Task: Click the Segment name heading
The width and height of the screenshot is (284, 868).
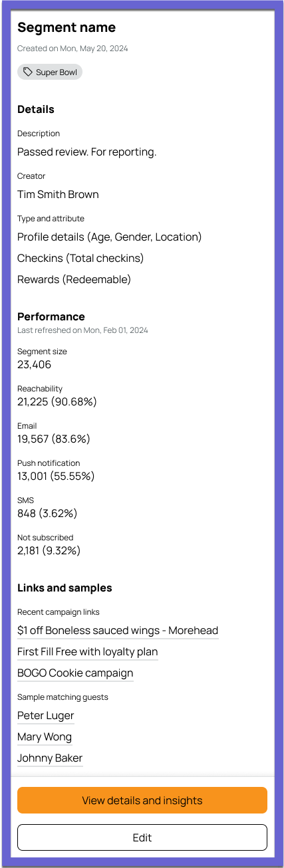Action: (x=67, y=27)
